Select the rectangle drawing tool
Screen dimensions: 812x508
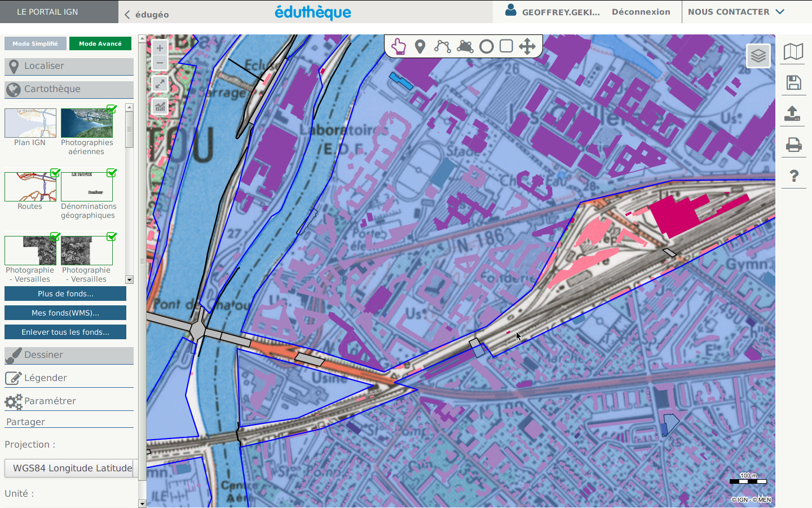(506, 46)
